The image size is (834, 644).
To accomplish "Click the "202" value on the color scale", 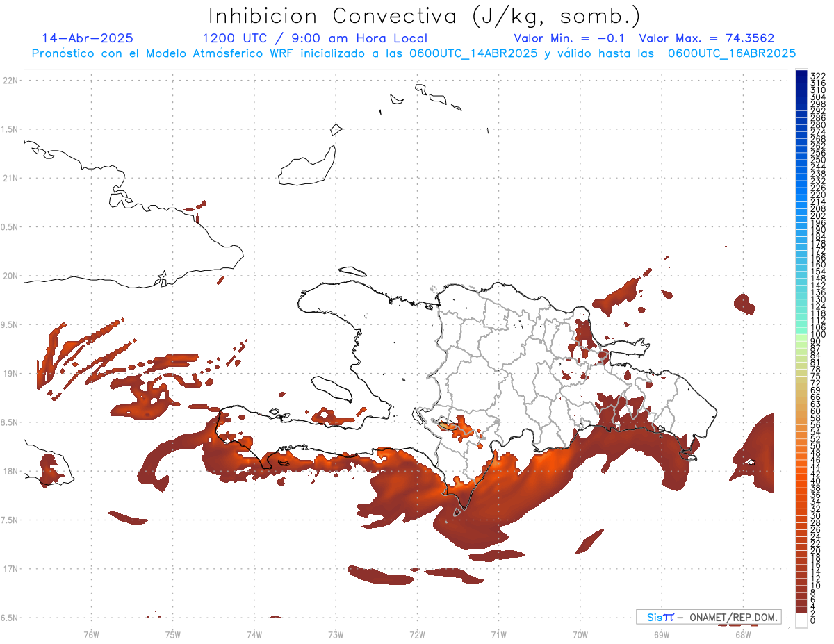I will [x=818, y=215].
